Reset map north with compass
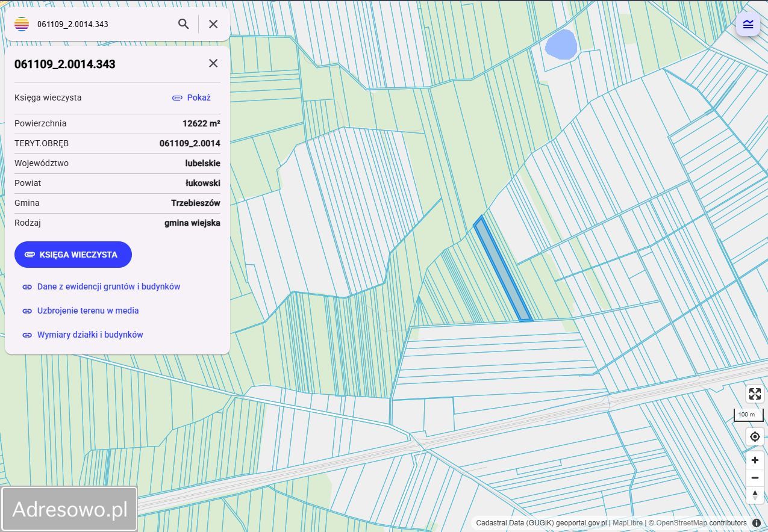The image size is (768, 532). coord(755,495)
